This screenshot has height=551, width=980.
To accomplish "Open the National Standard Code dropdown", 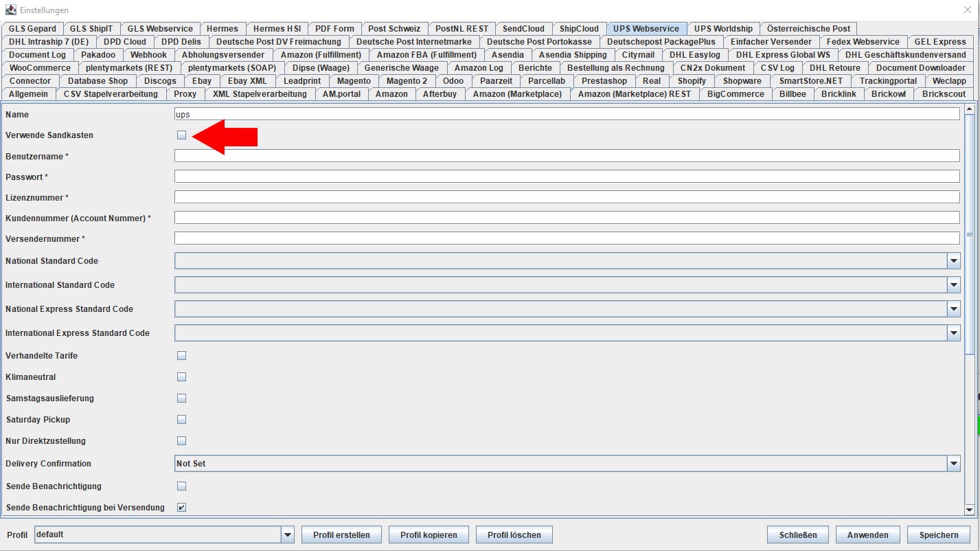I will (953, 261).
